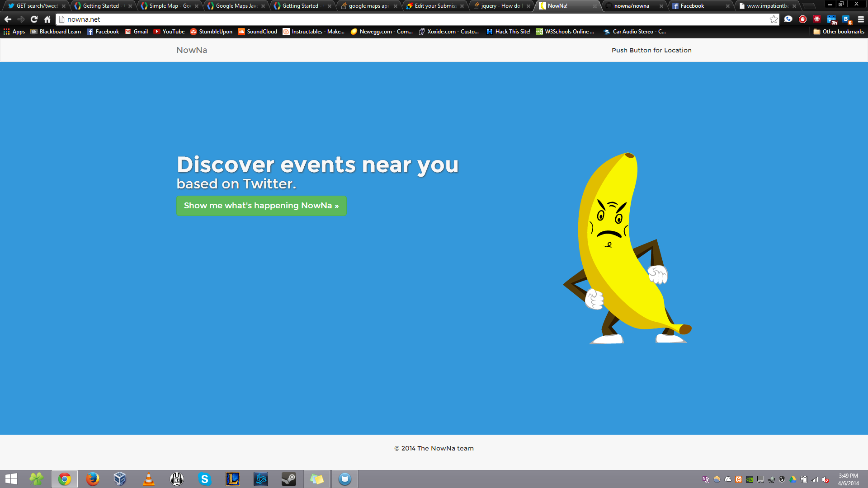Image resolution: width=868 pixels, height=488 pixels.
Task: Switch to the GET search/tweets tab
Action: point(37,6)
